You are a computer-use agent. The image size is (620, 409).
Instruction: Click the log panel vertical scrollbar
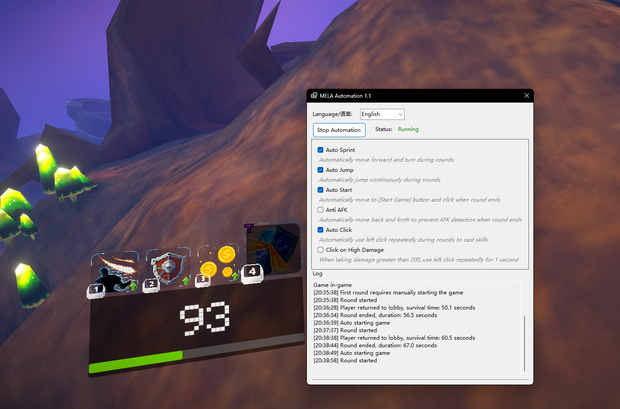tap(525, 343)
